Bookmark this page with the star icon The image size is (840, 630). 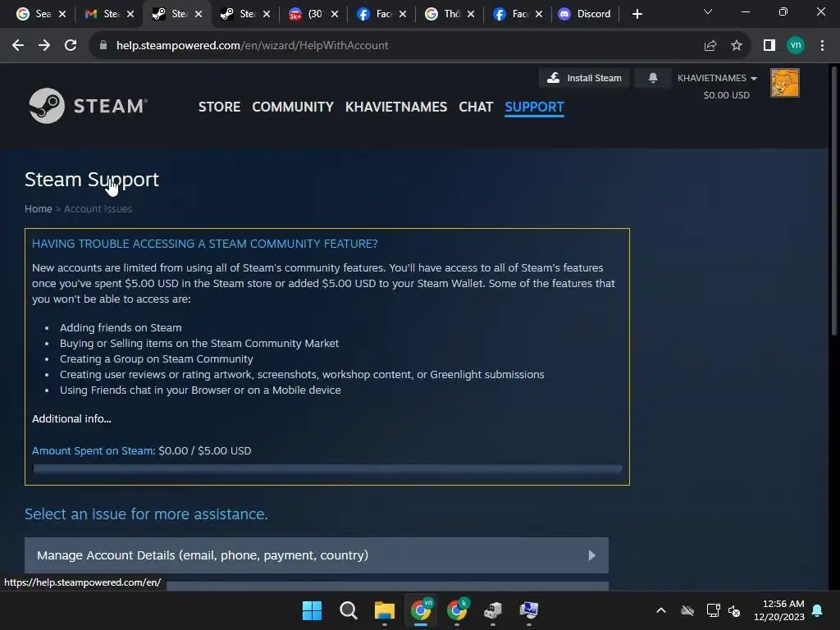737,46
